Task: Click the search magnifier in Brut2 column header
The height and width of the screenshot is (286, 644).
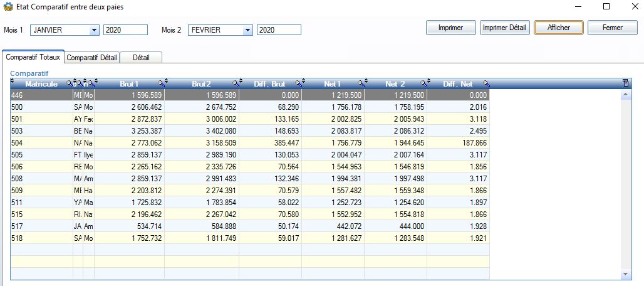Action: coord(236,83)
